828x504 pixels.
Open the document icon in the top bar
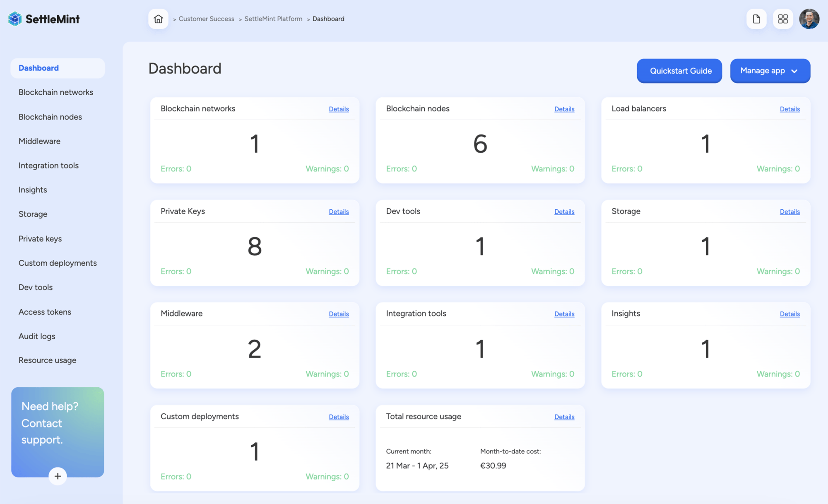(x=756, y=19)
